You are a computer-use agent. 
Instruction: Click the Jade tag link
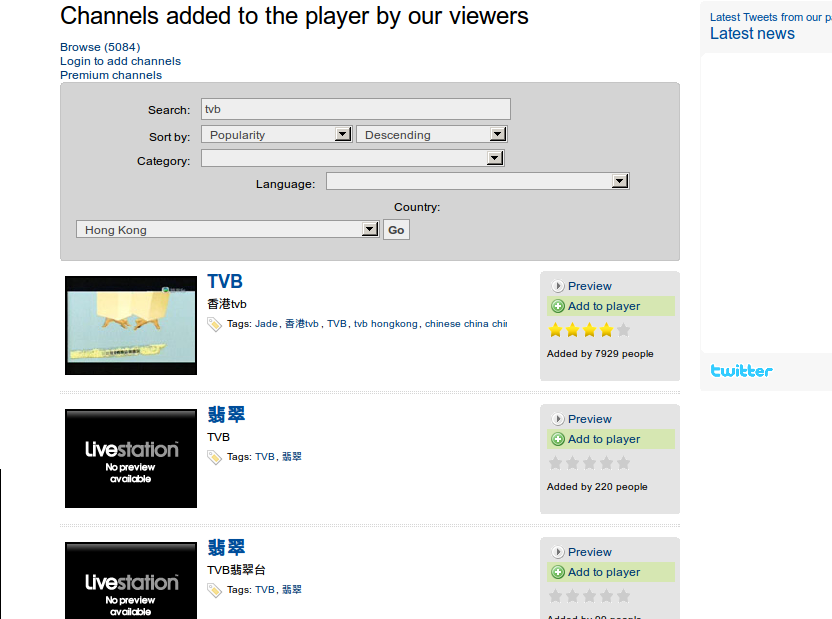[266, 324]
